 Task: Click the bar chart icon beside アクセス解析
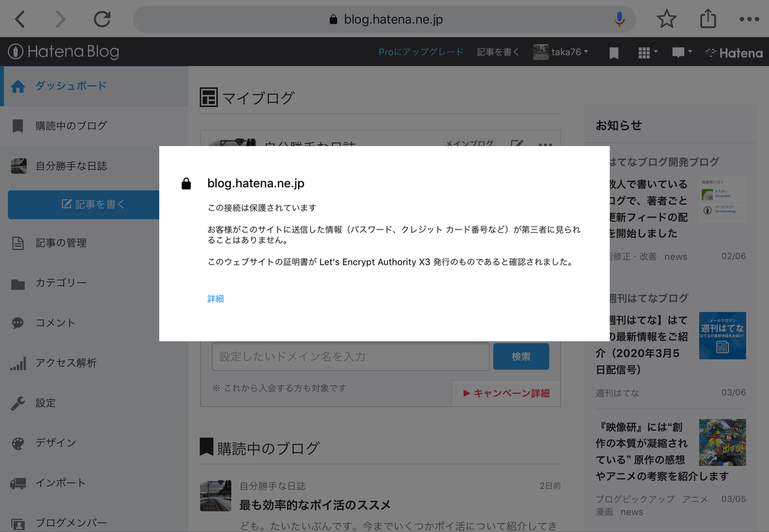18,363
